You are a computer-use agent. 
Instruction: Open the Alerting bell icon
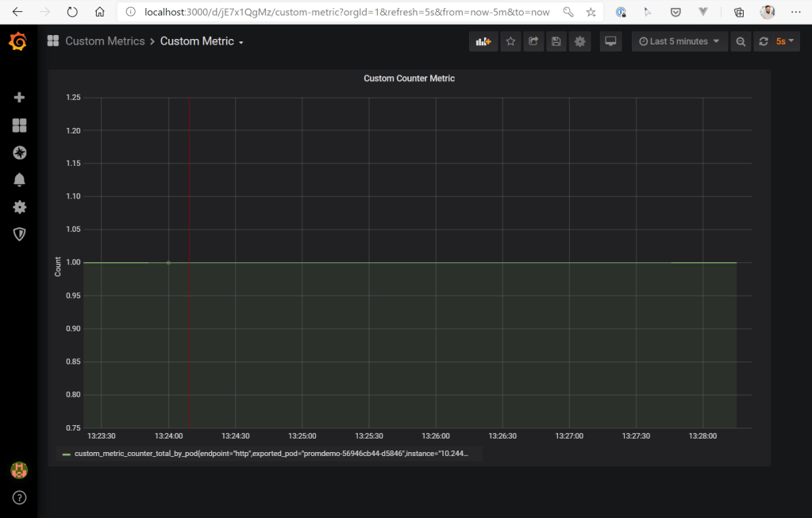tap(20, 180)
